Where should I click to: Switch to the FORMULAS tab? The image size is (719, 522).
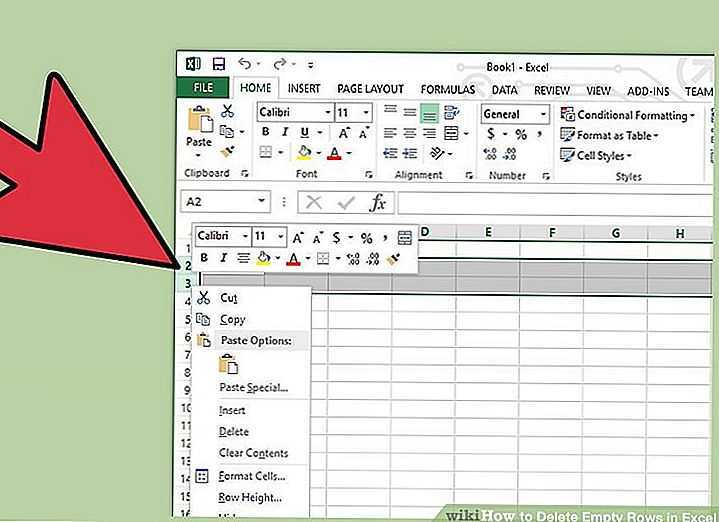click(x=448, y=89)
